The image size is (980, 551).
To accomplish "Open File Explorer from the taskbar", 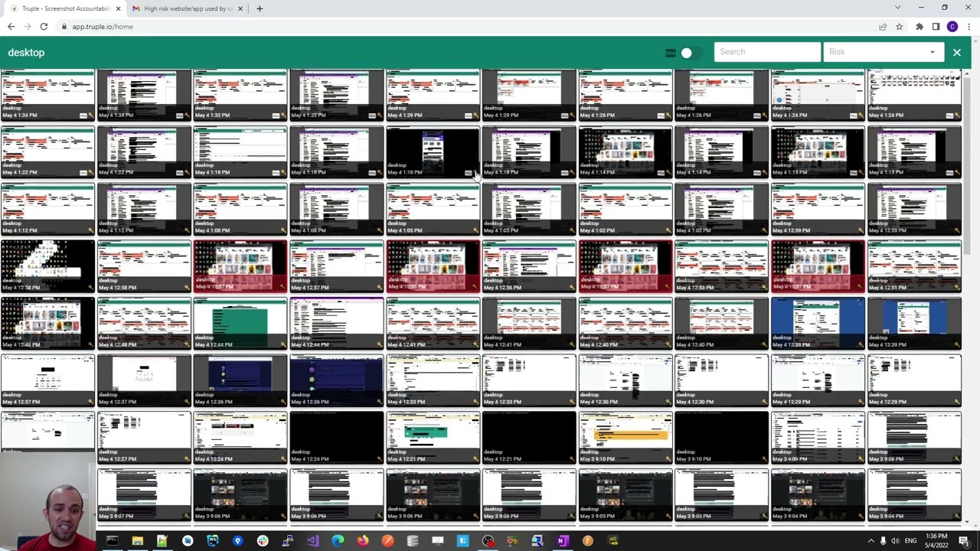I will (x=137, y=541).
